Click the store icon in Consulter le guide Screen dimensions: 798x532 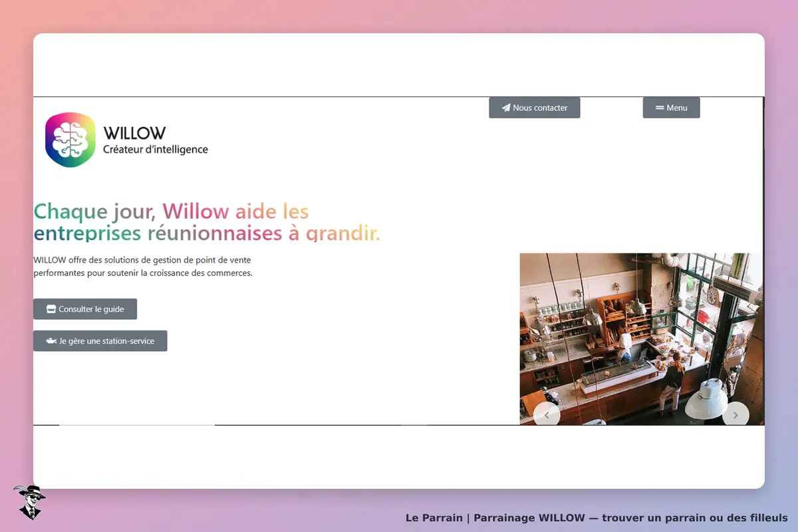[x=51, y=309]
